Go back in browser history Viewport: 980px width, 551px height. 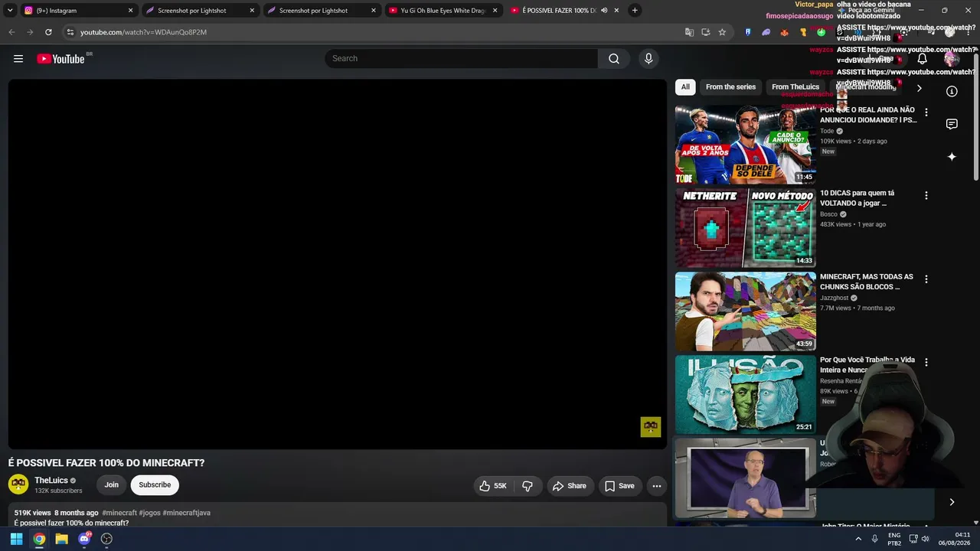[11, 32]
